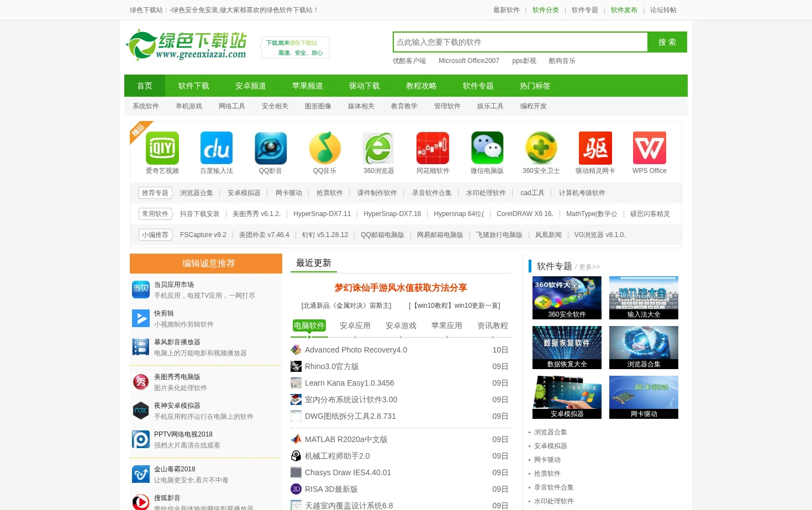Go to the 首页 navigation tab

click(x=145, y=86)
